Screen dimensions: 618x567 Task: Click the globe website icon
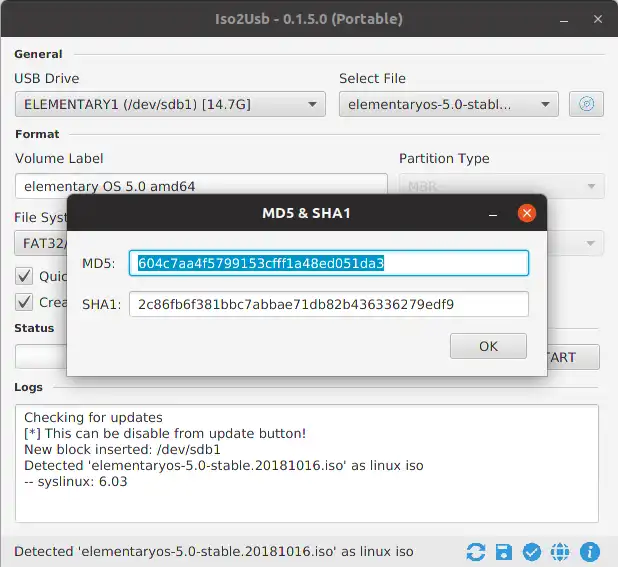560,552
